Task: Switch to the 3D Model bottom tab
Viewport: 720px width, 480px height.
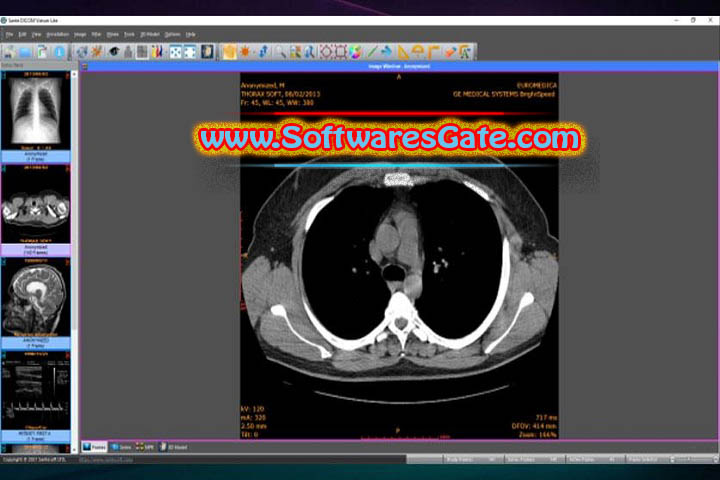Action: pos(174,447)
